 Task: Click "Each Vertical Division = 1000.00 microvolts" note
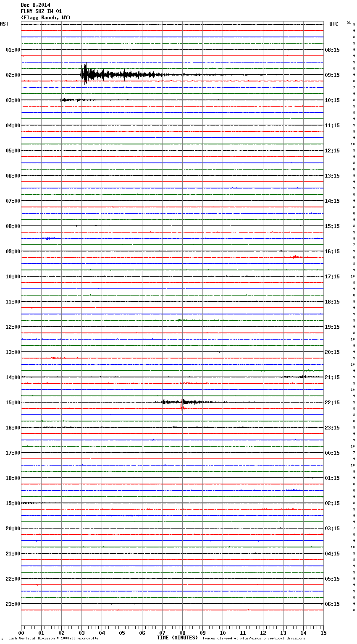[x=53, y=638]
